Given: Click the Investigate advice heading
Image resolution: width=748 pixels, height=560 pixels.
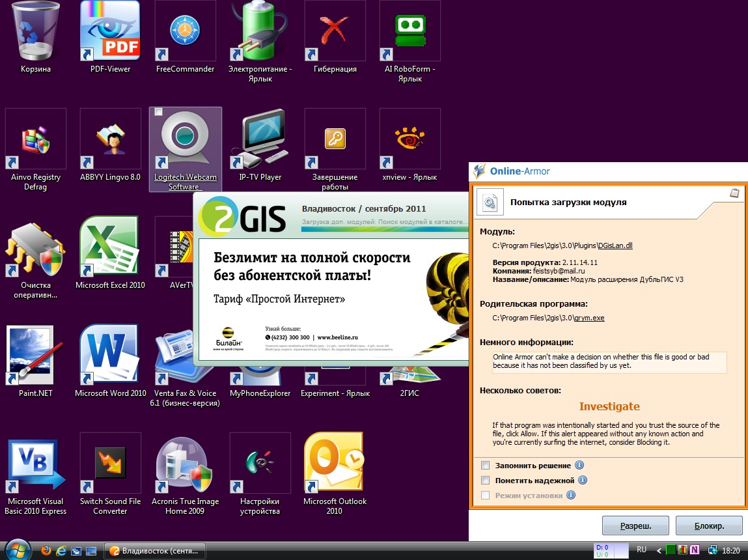Looking at the screenshot, I should [x=609, y=406].
